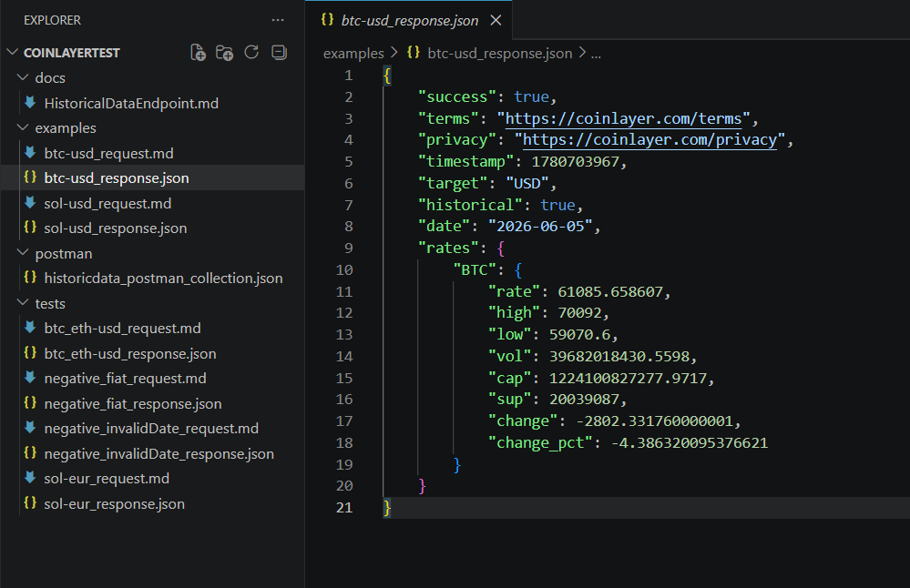
Task: Open historicdata_postman_collection.json file
Action: coord(152,279)
